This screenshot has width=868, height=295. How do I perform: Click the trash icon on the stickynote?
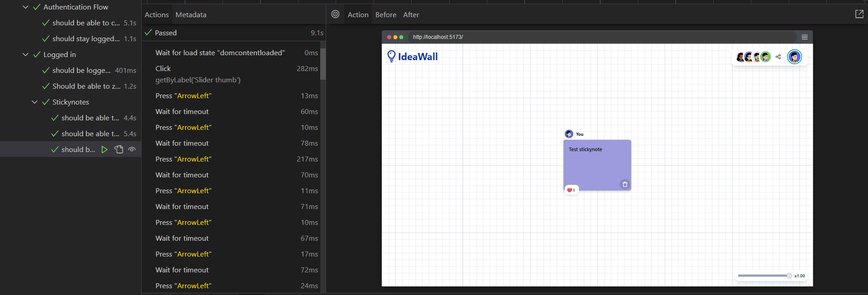click(x=625, y=184)
